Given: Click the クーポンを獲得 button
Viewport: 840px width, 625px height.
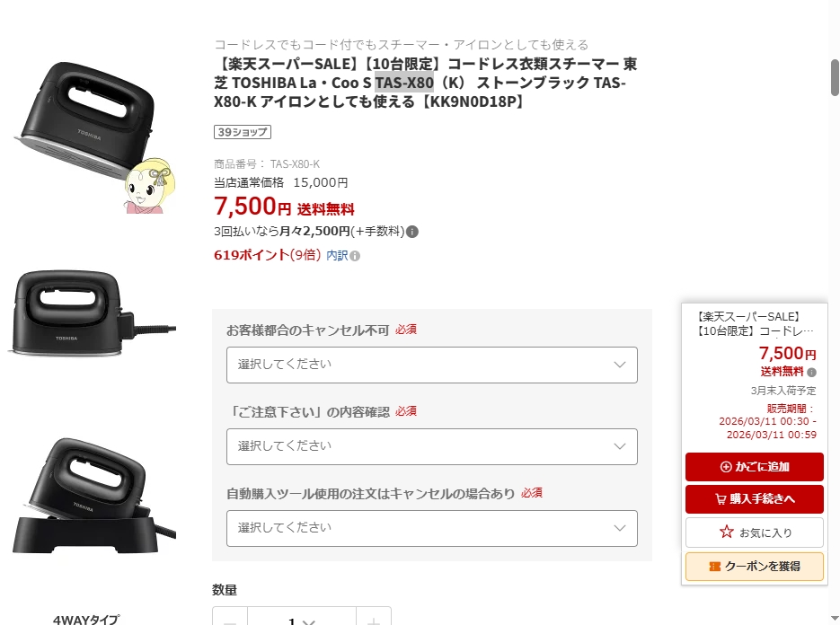Looking at the screenshot, I should [x=755, y=567].
